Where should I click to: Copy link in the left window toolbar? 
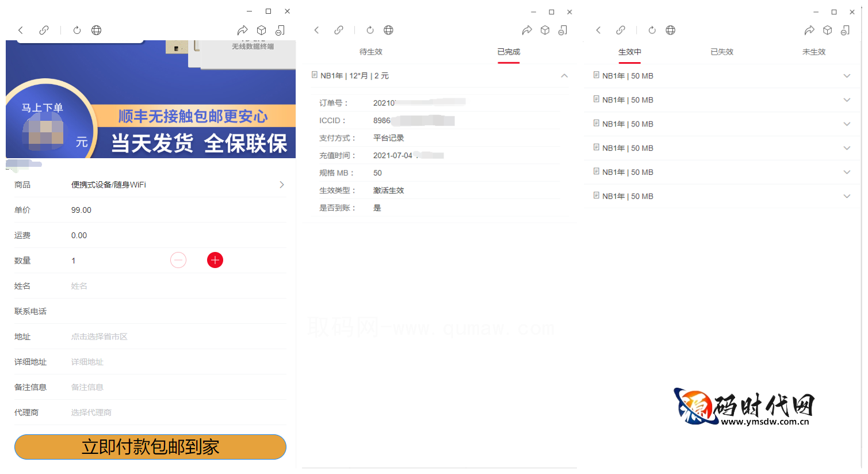tap(44, 30)
